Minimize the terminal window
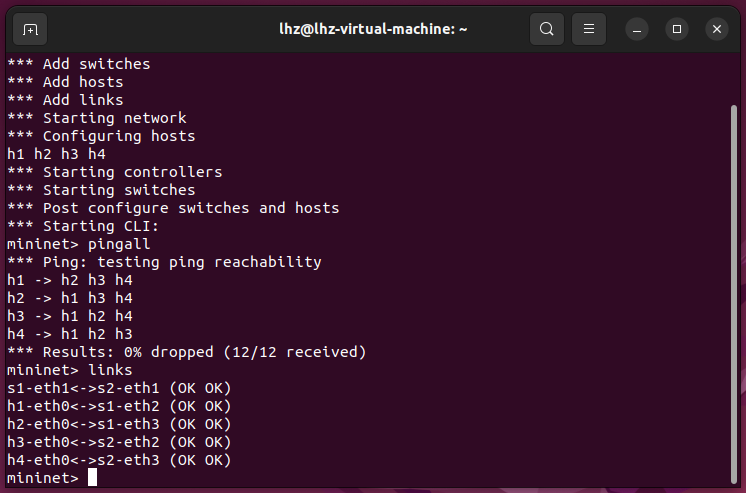 [639, 29]
